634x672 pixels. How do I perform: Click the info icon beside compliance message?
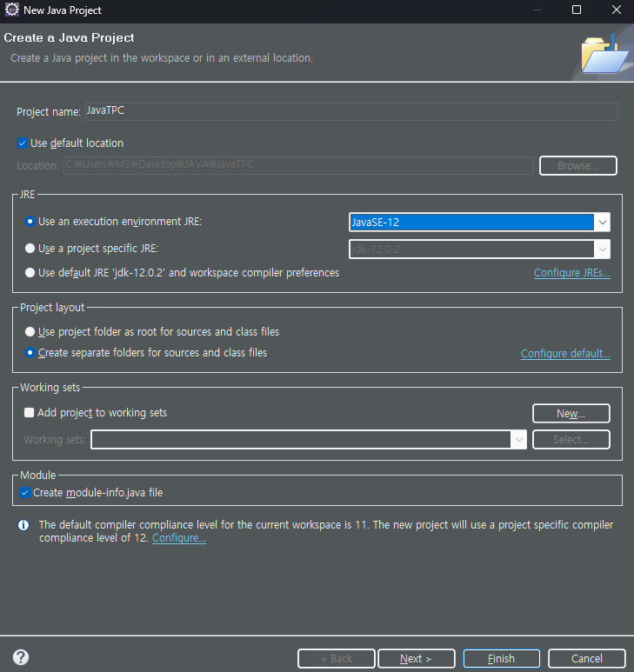pyautogui.click(x=23, y=525)
